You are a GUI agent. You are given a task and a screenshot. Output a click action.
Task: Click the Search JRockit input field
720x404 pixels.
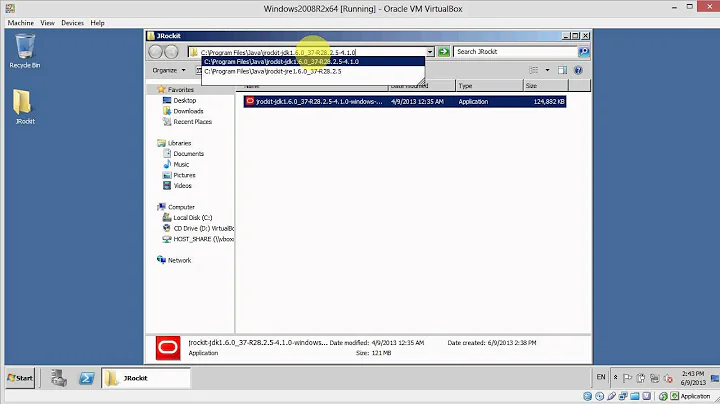(515, 52)
